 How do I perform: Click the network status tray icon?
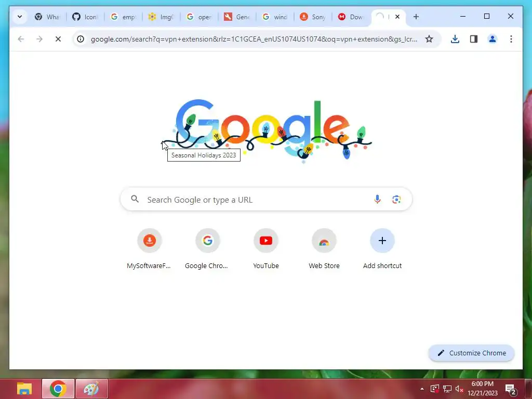pyautogui.click(x=447, y=389)
